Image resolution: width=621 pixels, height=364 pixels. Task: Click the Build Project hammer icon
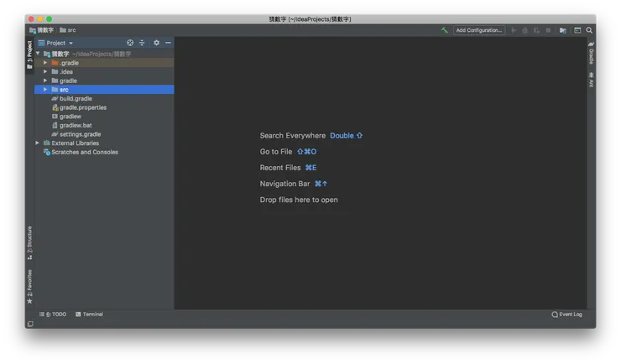445,30
